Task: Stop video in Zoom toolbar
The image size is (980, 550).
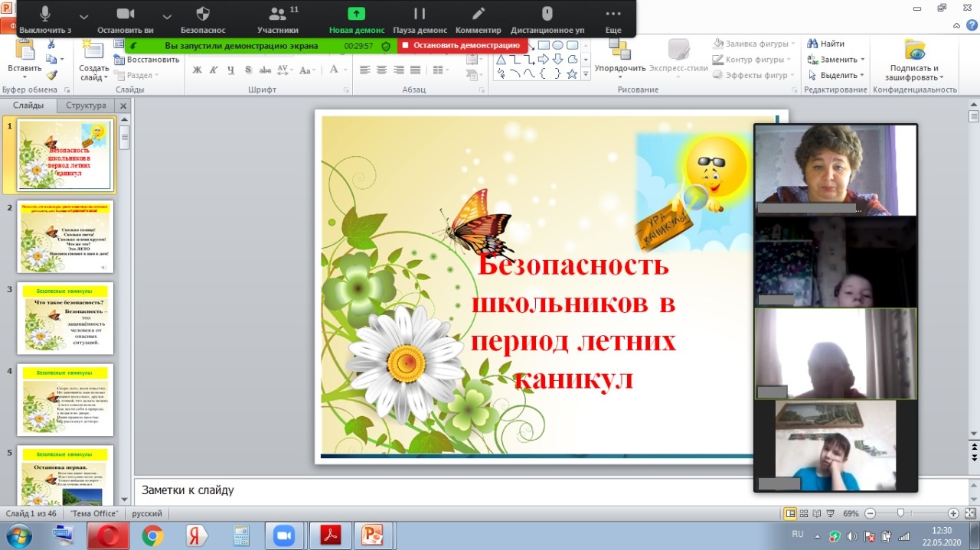Action: [126, 18]
